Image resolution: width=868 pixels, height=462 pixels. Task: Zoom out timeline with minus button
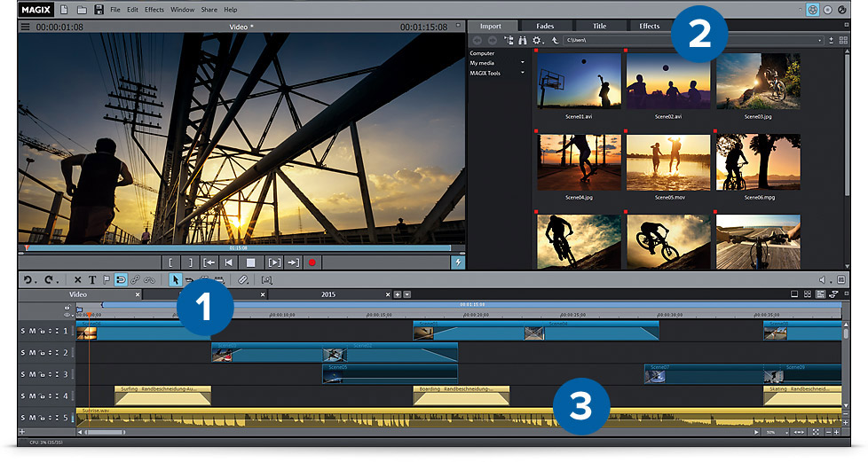tap(829, 432)
